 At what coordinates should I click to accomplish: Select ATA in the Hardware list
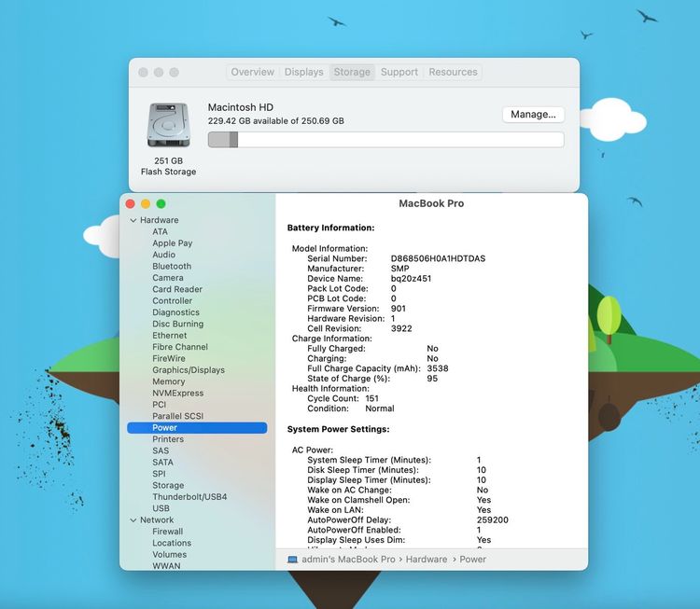pos(161,231)
